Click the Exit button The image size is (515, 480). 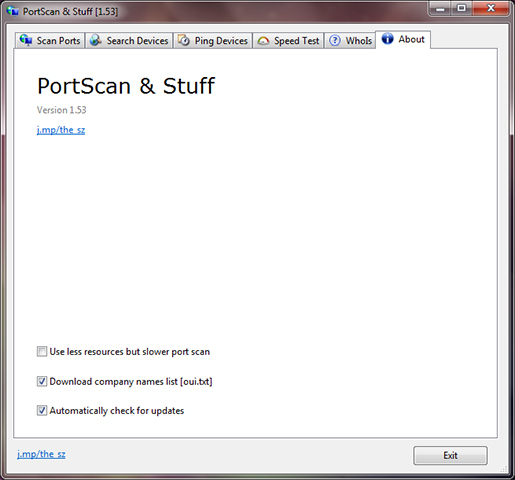point(450,455)
